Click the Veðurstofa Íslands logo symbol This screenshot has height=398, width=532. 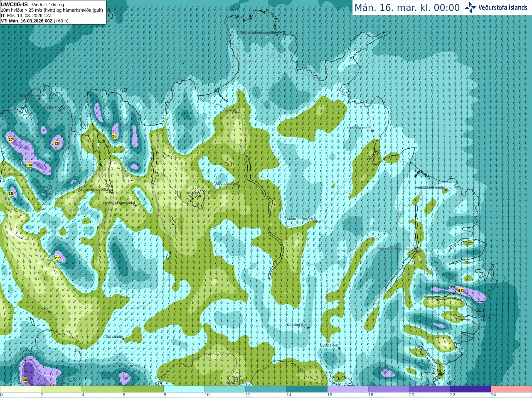470,7
